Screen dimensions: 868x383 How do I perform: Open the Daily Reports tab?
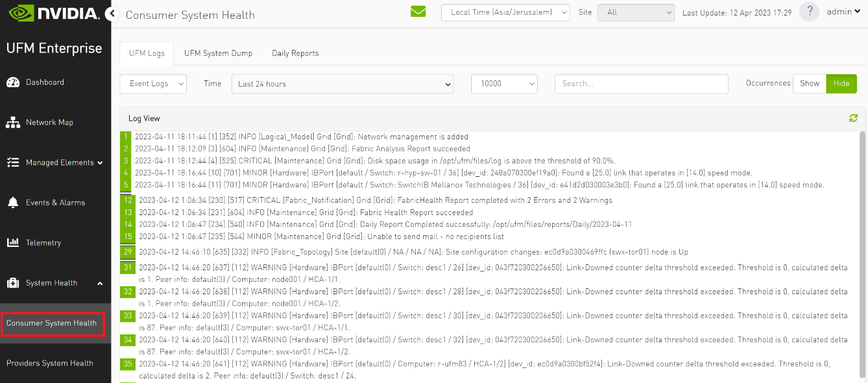[x=295, y=53]
